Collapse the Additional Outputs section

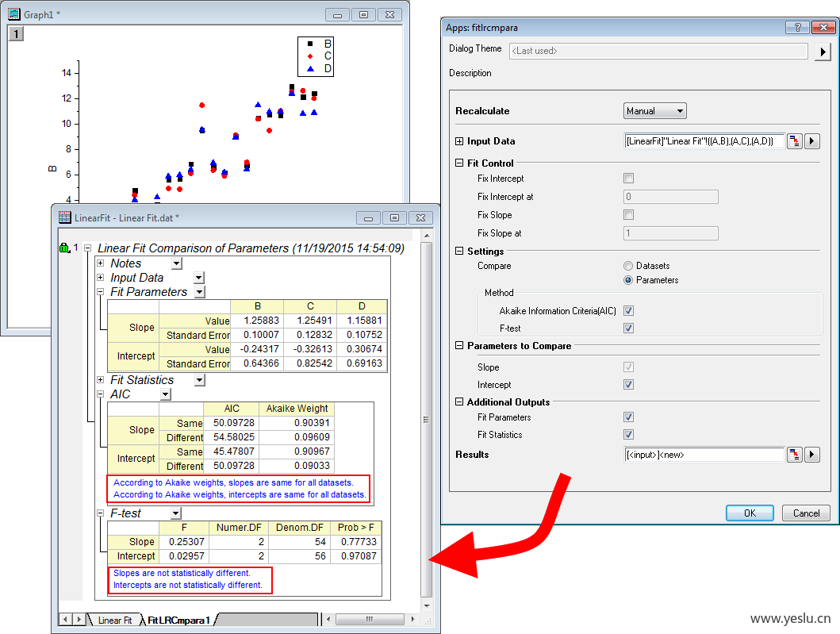pos(459,402)
